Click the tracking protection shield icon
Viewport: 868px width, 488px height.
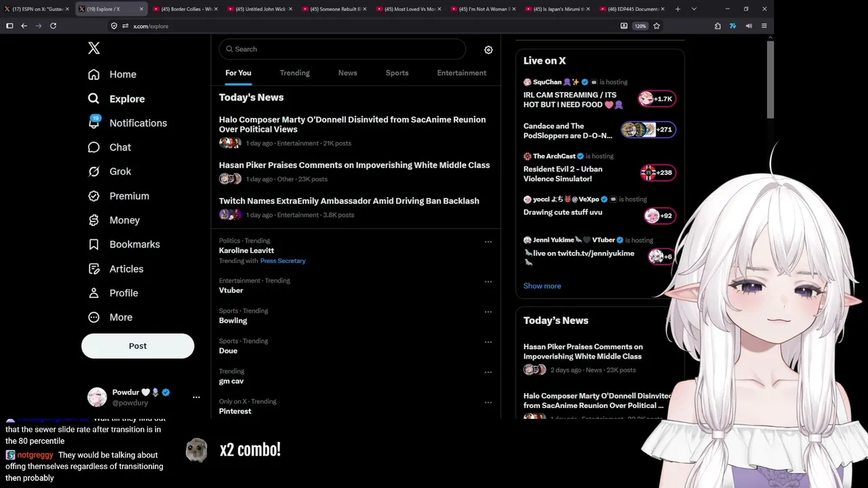[114, 26]
